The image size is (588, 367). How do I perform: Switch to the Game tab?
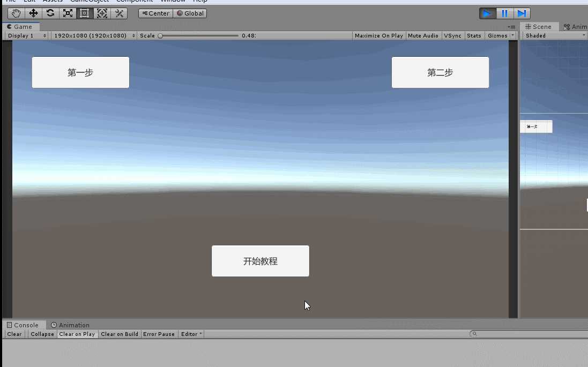[x=20, y=27]
